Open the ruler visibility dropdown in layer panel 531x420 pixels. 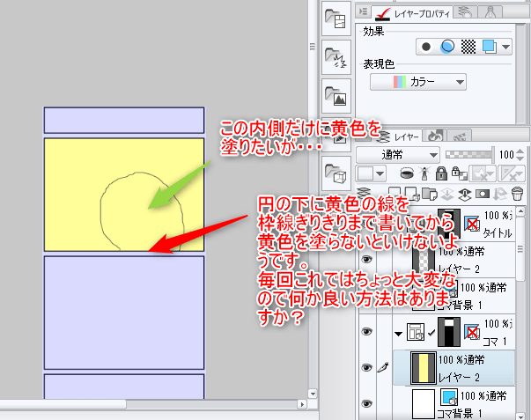tap(512, 173)
